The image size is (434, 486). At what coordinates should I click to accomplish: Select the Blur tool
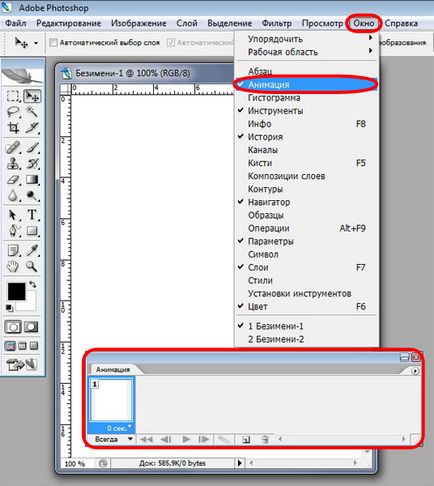pos(13,195)
